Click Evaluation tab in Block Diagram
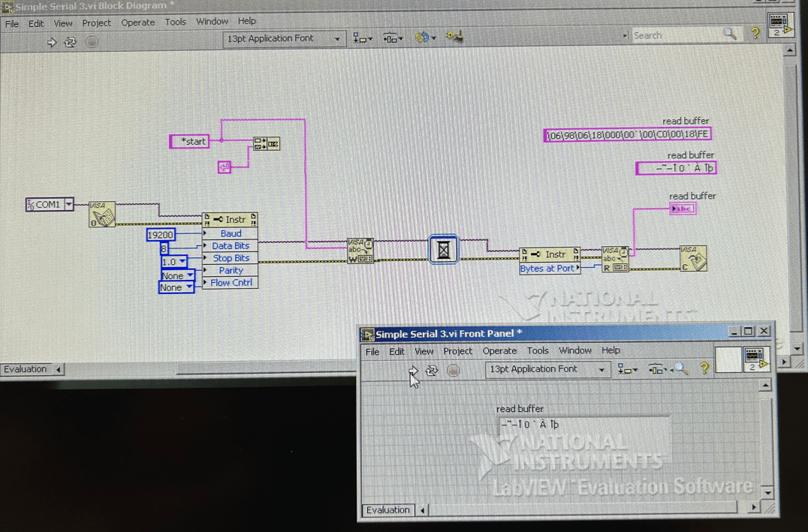 [25, 369]
